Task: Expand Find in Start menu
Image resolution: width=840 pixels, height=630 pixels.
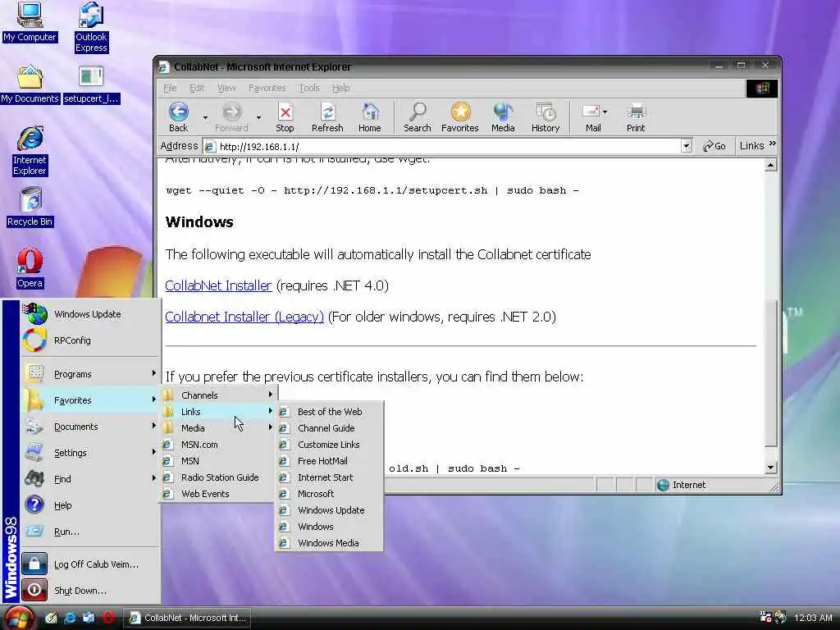Action: [x=90, y=479]
